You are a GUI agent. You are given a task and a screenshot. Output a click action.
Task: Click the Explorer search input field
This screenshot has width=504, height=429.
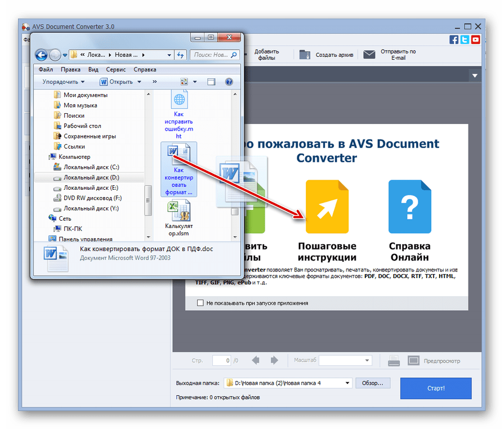click(211, 55)
